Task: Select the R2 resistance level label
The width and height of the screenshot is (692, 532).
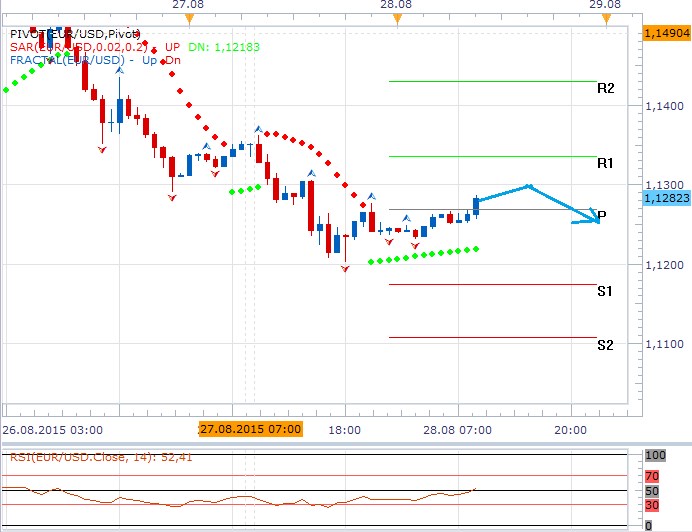Action: (x=605, y=88)
